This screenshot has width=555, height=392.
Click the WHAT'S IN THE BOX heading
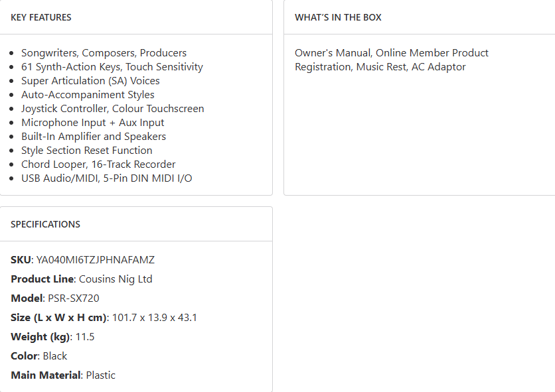click(338, 17)
